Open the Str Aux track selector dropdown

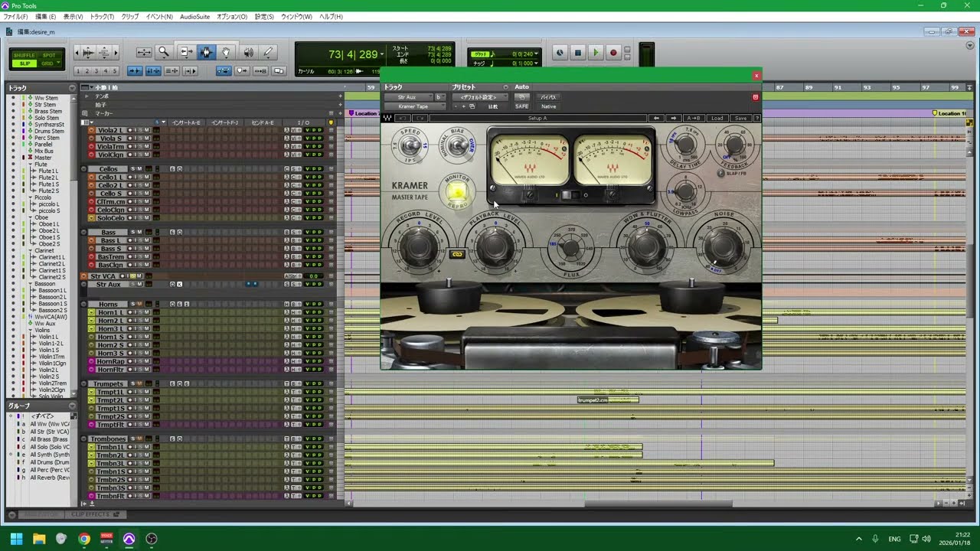click(408, 97)
